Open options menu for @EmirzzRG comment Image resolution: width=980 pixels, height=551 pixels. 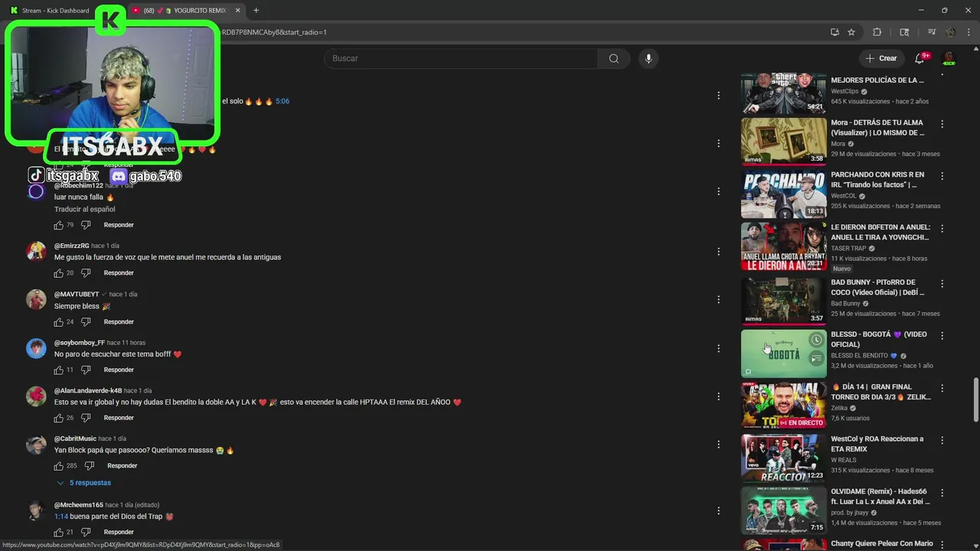coord(718,252)
